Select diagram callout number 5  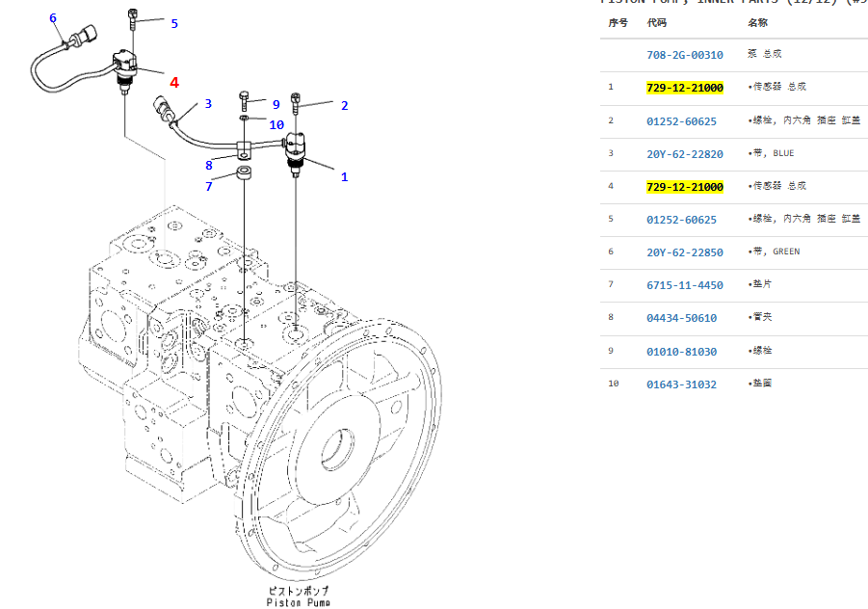click(x=174, y=24)
